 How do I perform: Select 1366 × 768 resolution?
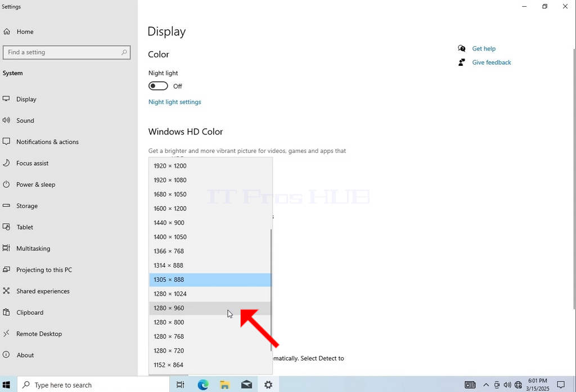pyautogui.click(x=210, y=251)
